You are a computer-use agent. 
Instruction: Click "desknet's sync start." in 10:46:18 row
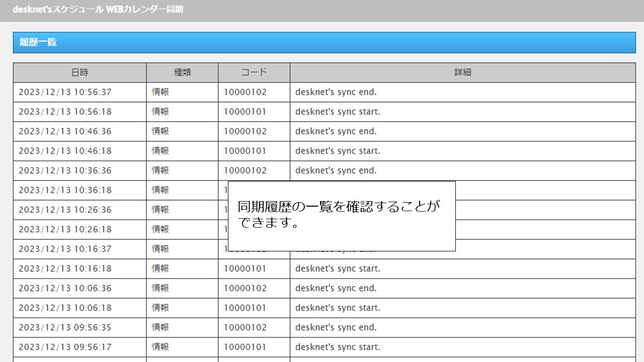pyautogui.click(x=338, y=151)
